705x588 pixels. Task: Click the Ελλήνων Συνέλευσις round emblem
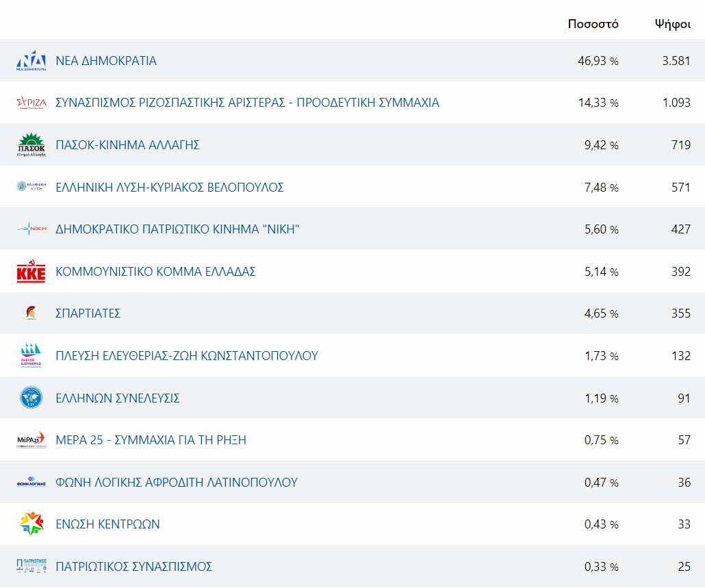point(31,398)
